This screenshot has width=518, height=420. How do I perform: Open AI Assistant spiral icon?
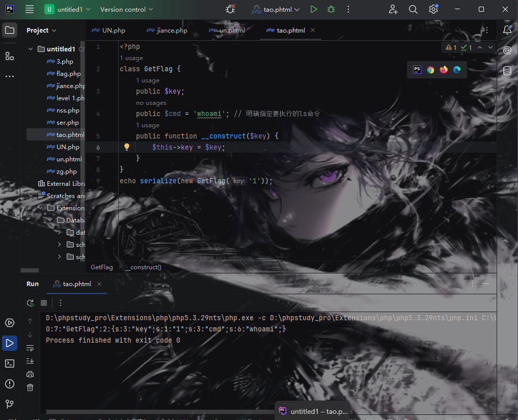[507, 50]
